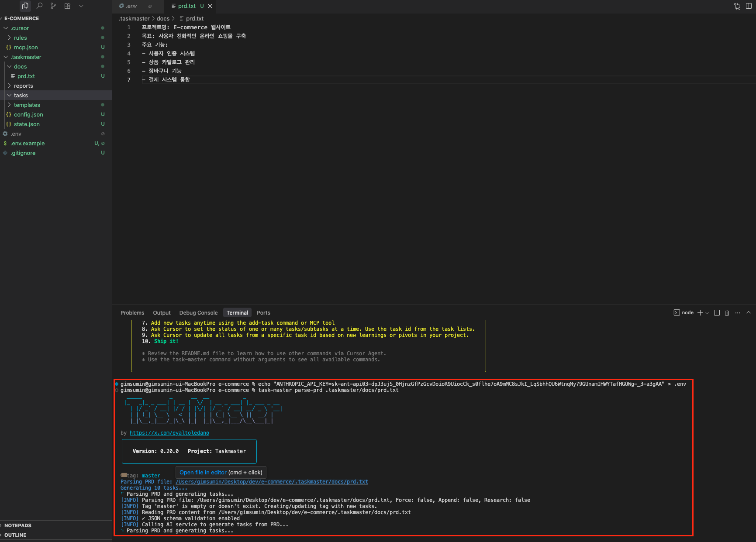The width and height of the screenshot is (756, 542).
Task: Select the prd.txt editor tab
Action: 186,6
